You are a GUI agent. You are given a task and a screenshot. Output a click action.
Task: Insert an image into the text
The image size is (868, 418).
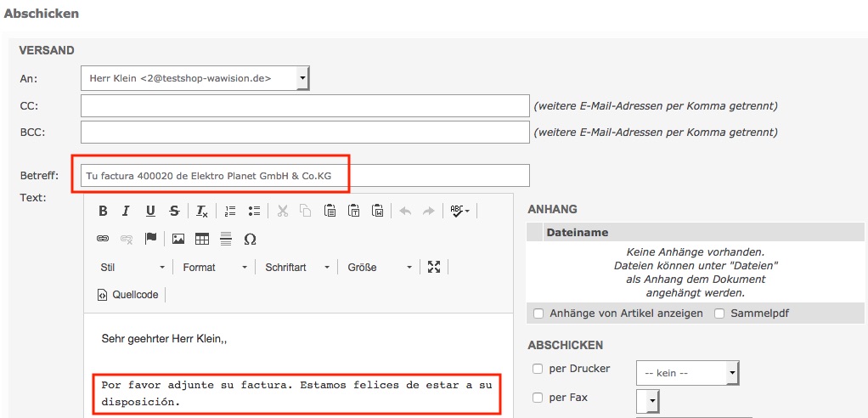pyautogui.click(x=178, y=239)
